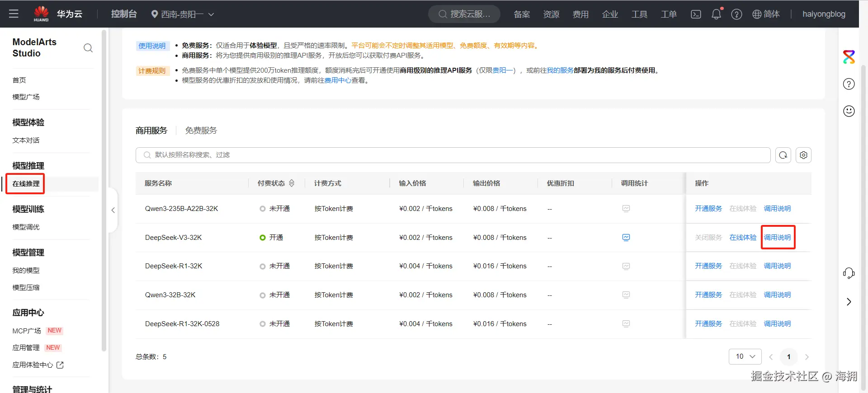Switch to the 商用服务 tab
868x393 pixels.
[x=151, y=131]
